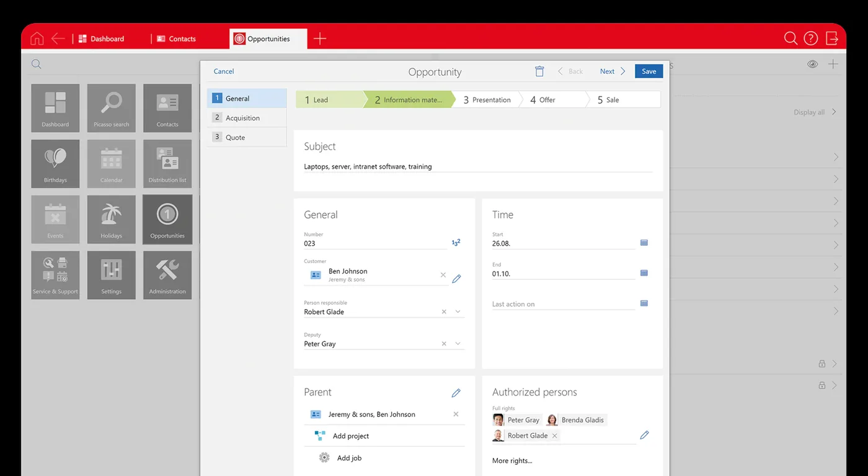Expand the Person responsible dropdown

click(458, 312)
